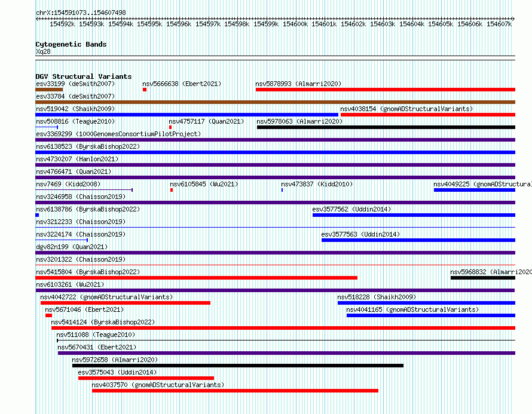
Task: Open the nsv4730207 (Hanlon2021) label
Action: (x=77, y=159)
